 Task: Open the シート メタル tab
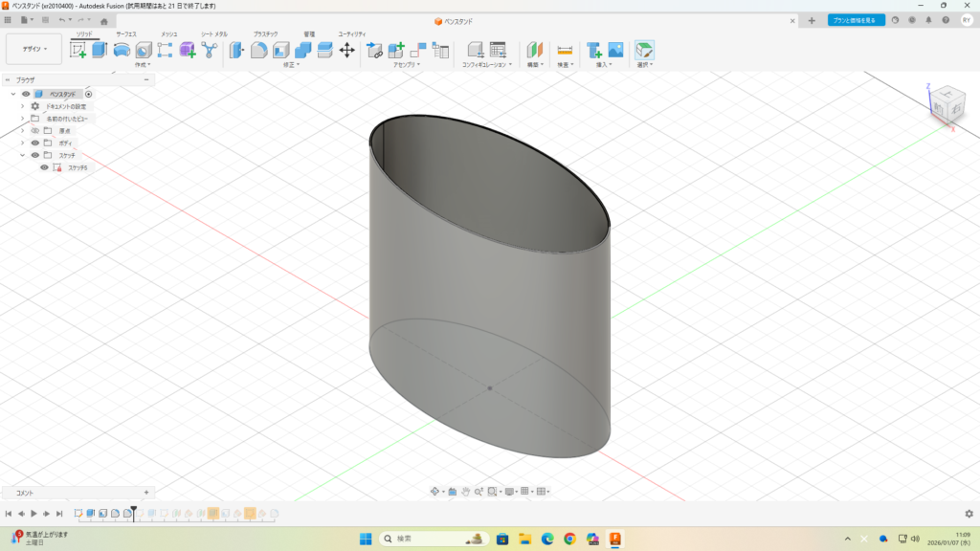click(x=213, y=33)
